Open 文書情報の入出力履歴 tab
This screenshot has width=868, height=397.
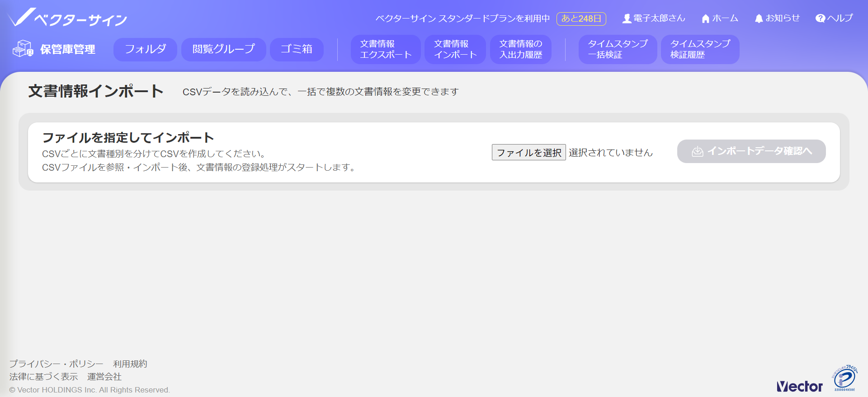point(521,49)
